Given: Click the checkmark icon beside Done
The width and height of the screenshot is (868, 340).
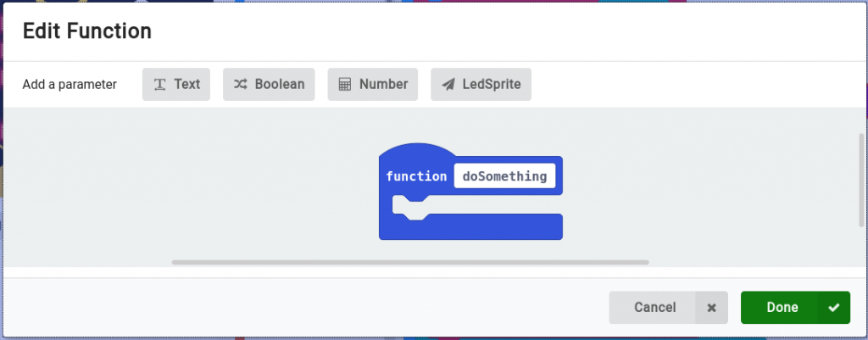Looking at the screenshot, I should (x=834, y=308).
